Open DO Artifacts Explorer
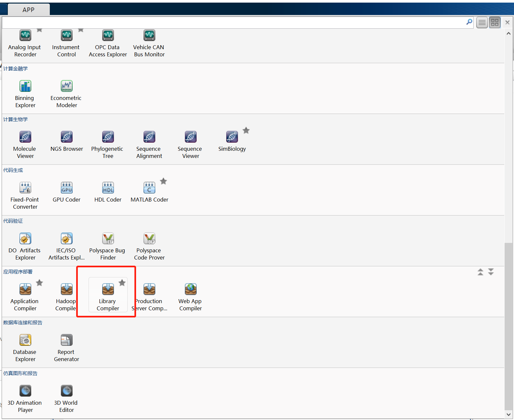 (x=25, y=247)
